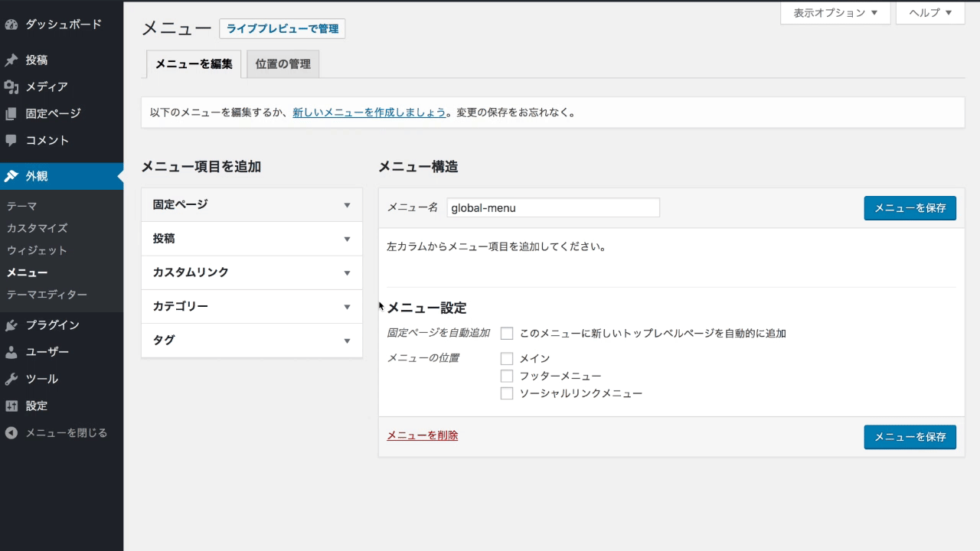Image resolution: width=980 pixels, height=551 pixels.
Task: Click the Dashboard gauge icon in sidebar
Action: pos(11,24)
